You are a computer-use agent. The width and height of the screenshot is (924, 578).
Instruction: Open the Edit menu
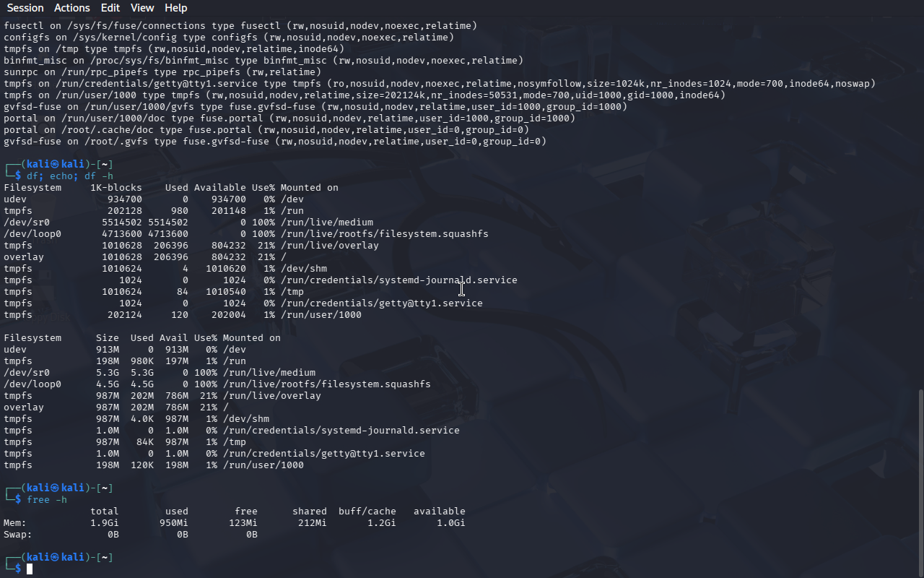(110, 8)
